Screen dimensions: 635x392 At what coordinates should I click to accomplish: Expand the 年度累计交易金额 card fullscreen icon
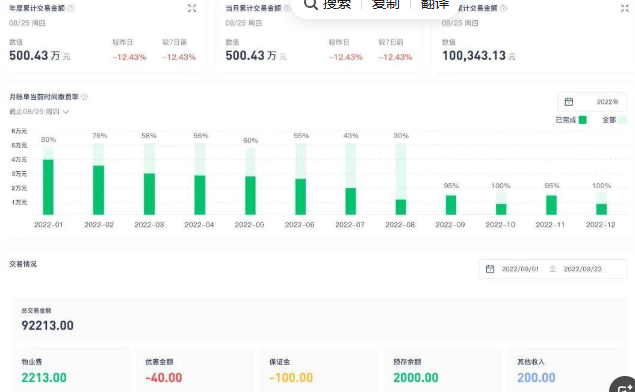click(x=192, y=8)
